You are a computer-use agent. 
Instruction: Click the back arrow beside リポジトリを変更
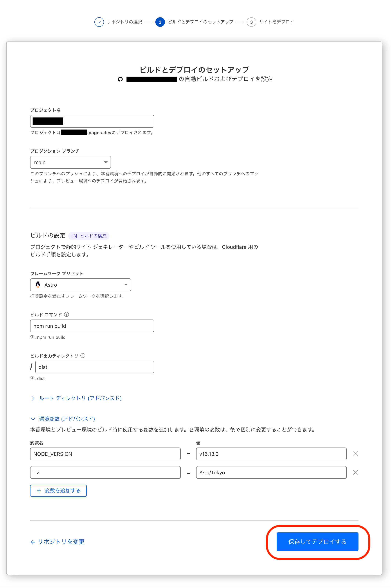(33, 542)
